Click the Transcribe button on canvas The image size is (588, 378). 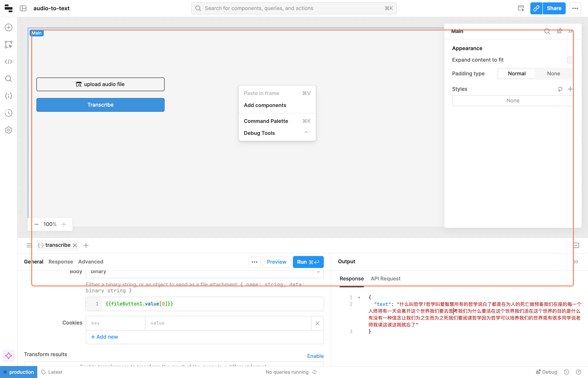(100, 105)
